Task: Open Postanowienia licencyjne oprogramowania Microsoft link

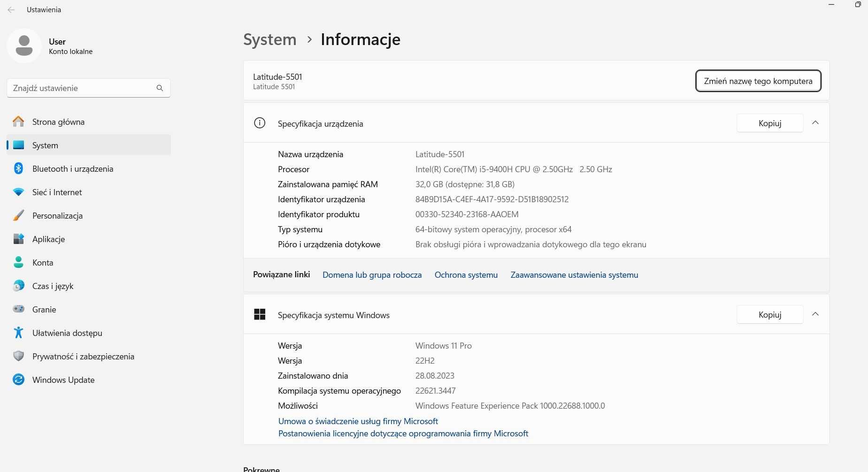Action: click(x=403, y=433)
